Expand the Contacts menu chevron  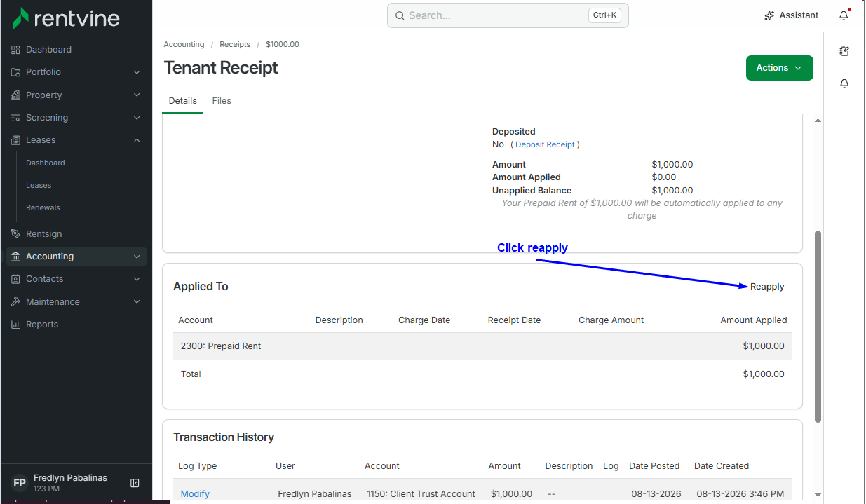[x=137, y=279]
